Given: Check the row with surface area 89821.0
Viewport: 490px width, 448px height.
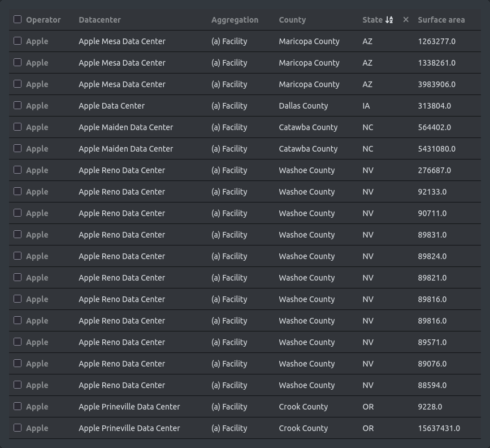Looking at the screenshot, I should pyautogui.click(x=18, y=278).
